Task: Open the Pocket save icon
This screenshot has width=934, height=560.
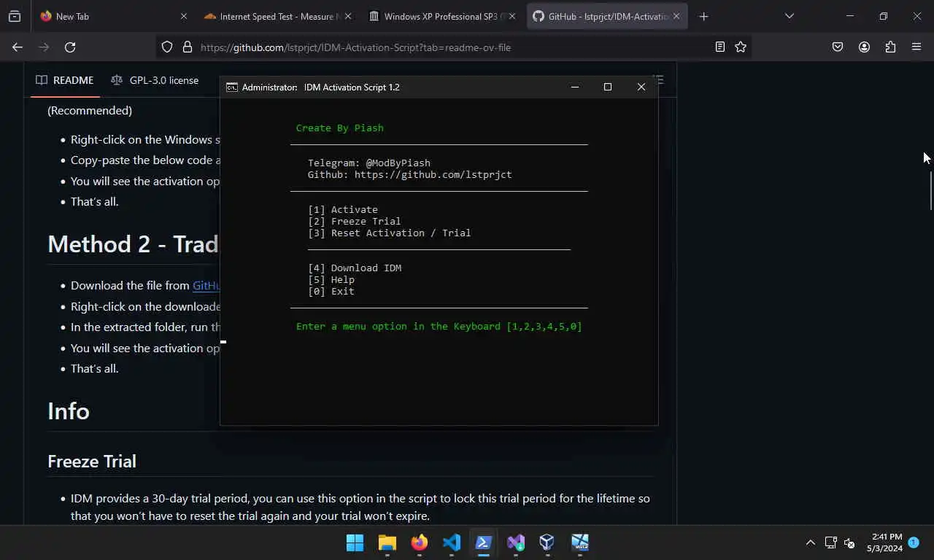Action: pos(838,47)
